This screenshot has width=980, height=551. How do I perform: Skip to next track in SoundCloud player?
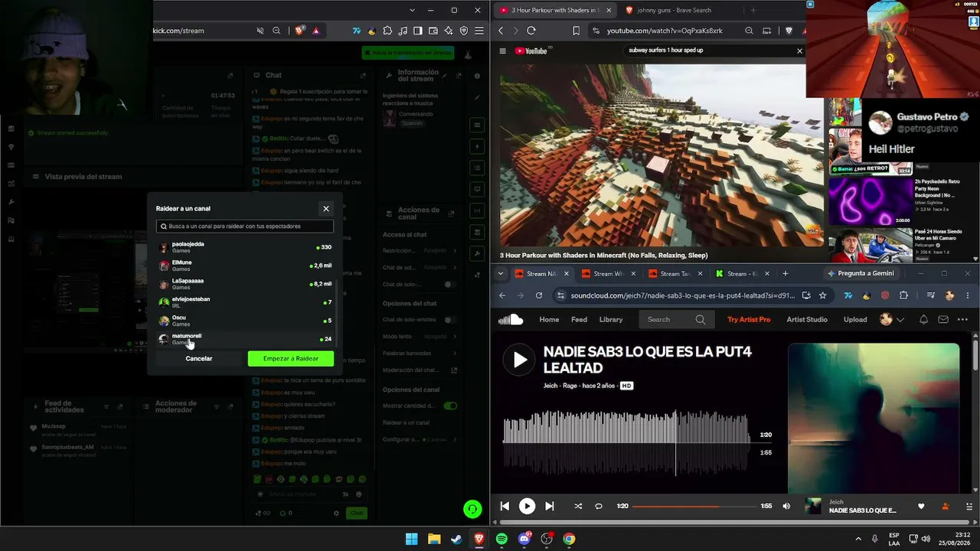click(x=549, y=506)
